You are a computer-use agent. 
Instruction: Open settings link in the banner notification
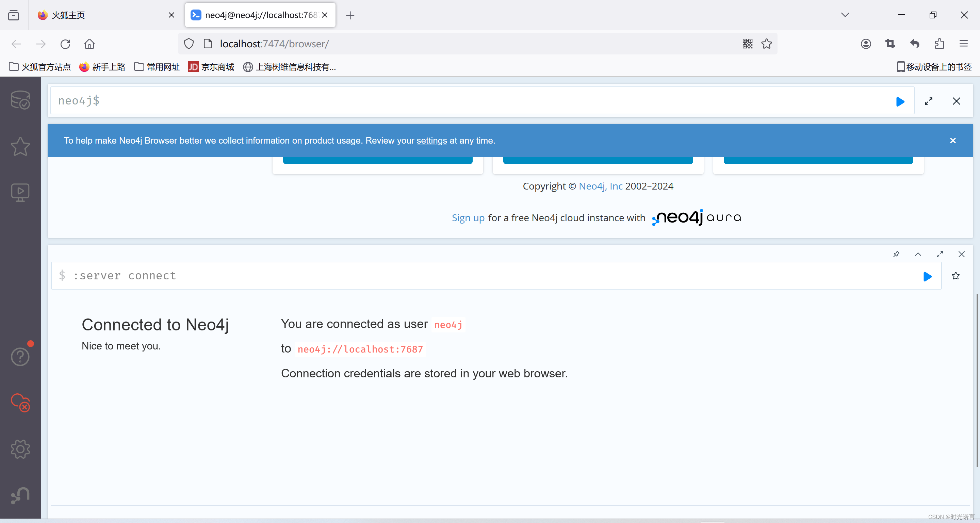point(432,141)
